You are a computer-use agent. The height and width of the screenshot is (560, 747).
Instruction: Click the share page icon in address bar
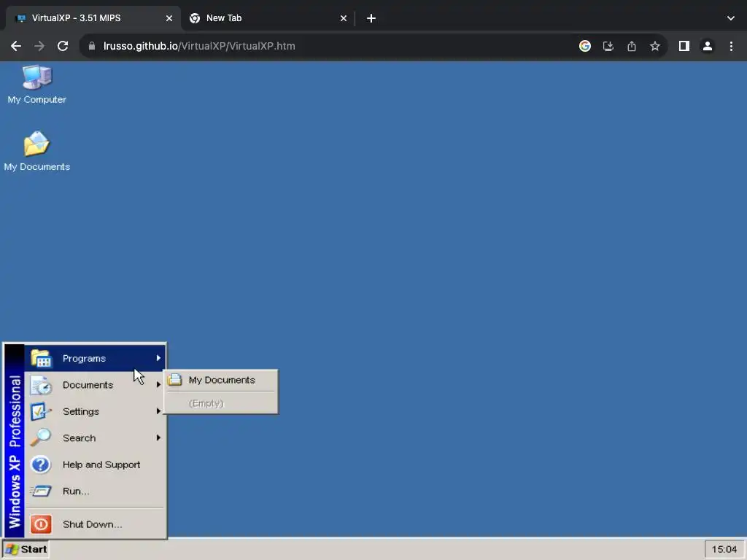(632, 46)
